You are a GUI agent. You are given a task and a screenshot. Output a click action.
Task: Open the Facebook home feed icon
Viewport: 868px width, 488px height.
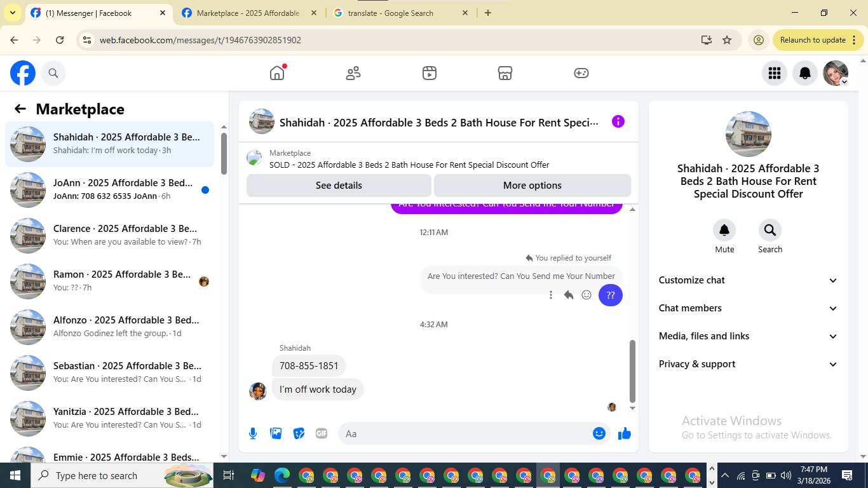277,73
